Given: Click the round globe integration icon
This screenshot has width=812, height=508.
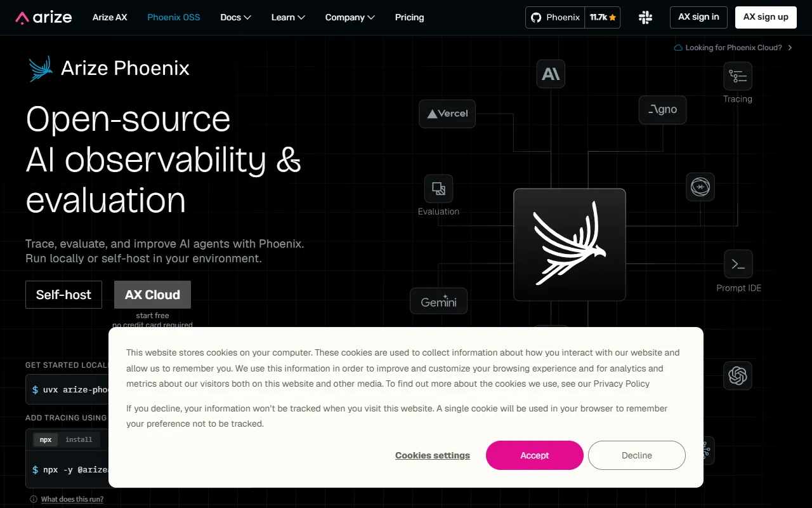Looking at the screenshot, I should (700, 187).
